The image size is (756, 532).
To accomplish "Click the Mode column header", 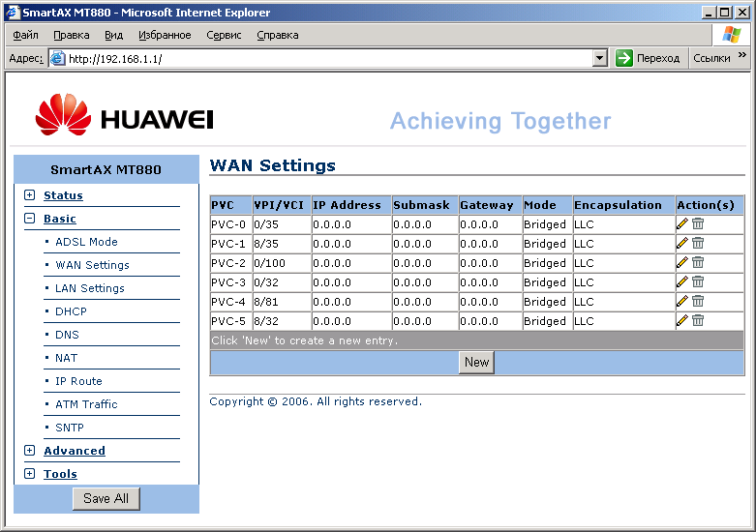I will point(547,205).
